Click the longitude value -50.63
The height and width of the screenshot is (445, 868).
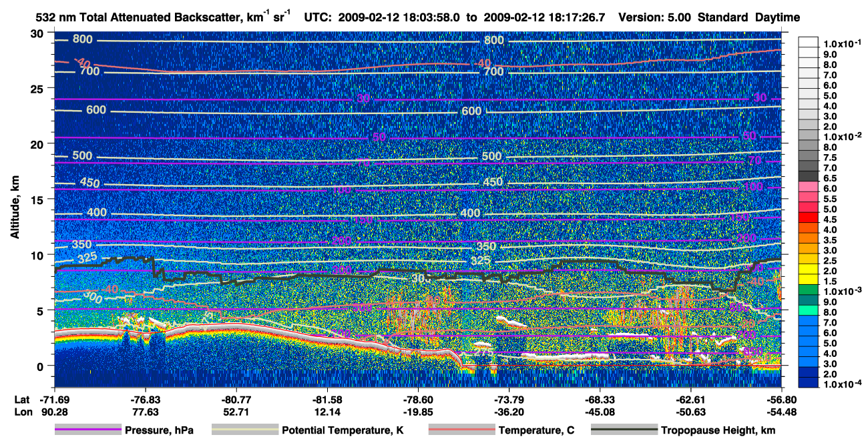coord(691,412)
